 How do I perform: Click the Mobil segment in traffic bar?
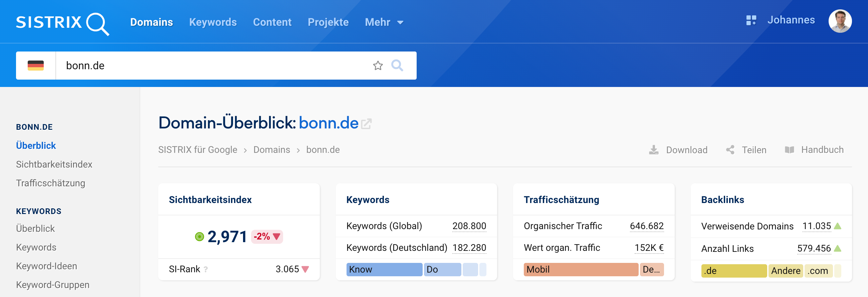pyautogui.click(x=580, y=269)
